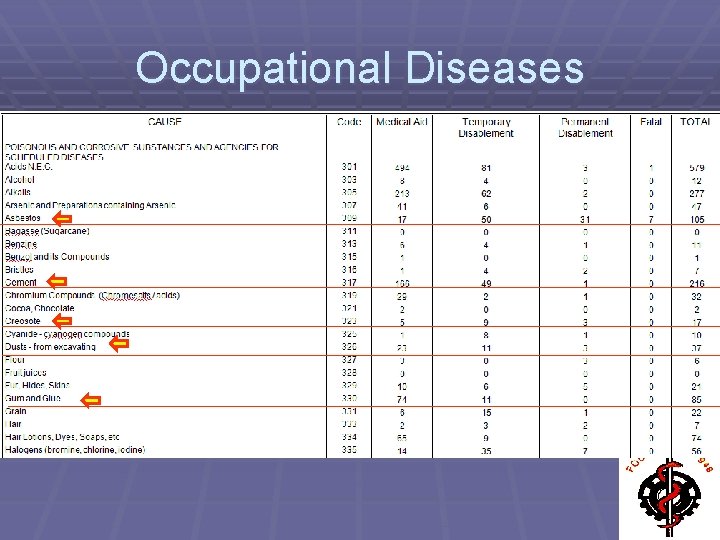Click TOTAL value 216 for Cement
This screenshot has width=720, height=540.
[697, 284]
